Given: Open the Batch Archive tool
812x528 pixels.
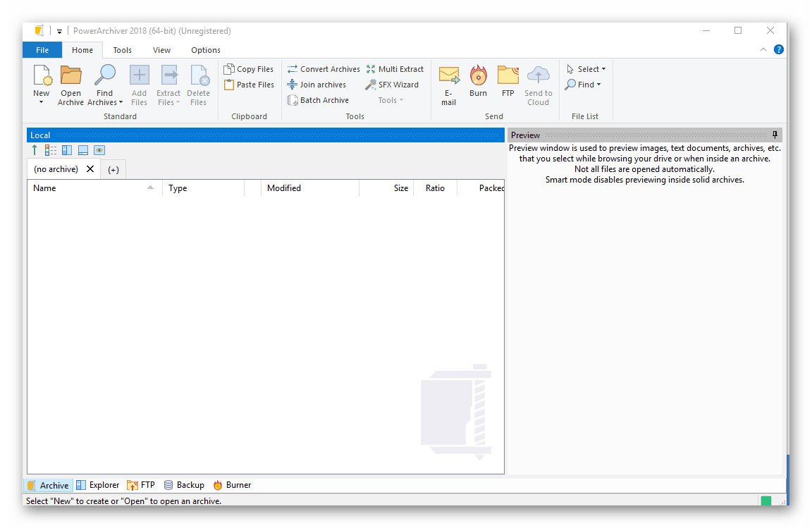Looking at the screenshot, I should [x=318, y=100].
